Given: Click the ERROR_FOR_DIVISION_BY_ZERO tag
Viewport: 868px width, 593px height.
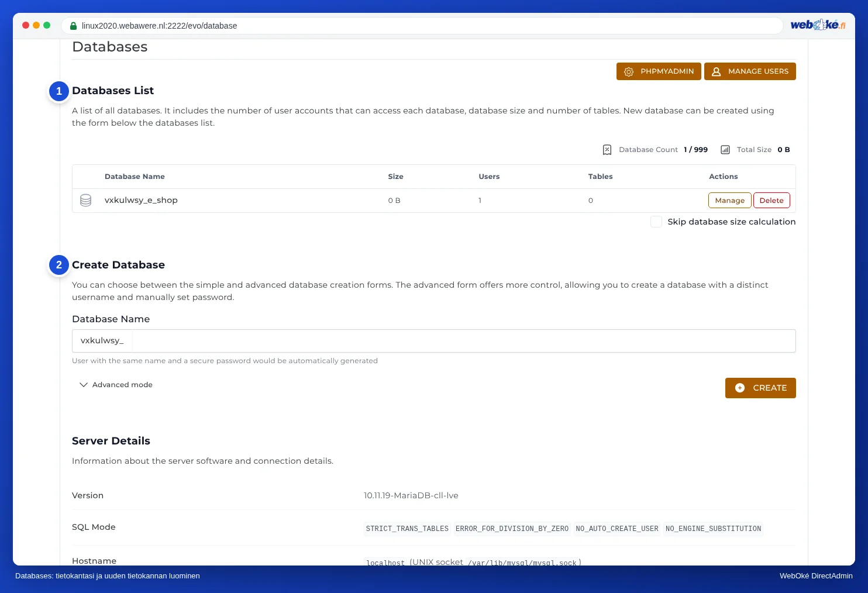Looking at the screenshot, I should point(512,529).
